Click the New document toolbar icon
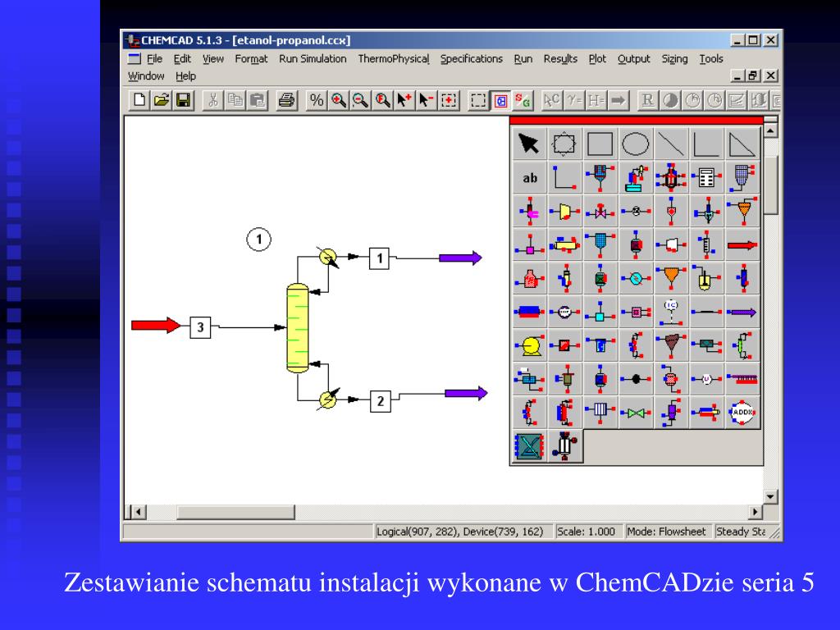 click(139, 100)
